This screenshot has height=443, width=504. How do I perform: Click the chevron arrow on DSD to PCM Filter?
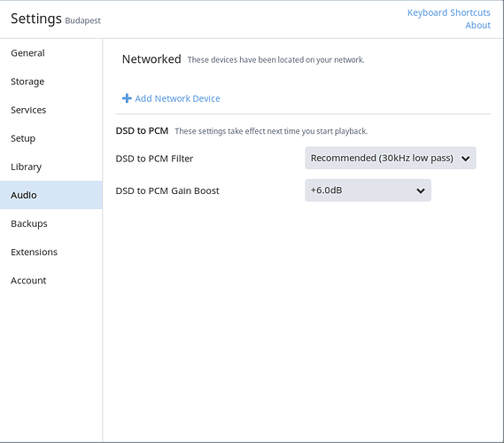coord(465,159)
